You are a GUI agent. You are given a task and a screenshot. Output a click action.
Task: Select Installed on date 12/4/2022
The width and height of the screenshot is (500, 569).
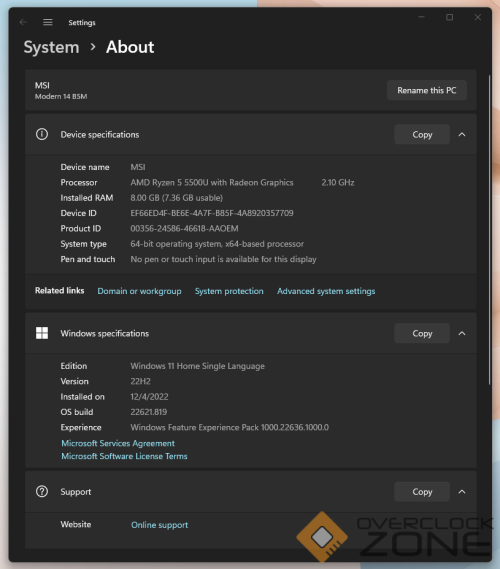[149, 397]
